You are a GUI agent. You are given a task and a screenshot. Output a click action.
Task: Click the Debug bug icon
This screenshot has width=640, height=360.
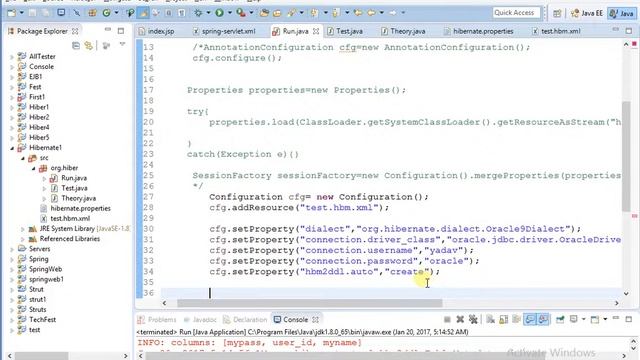[x=198, y=13]
